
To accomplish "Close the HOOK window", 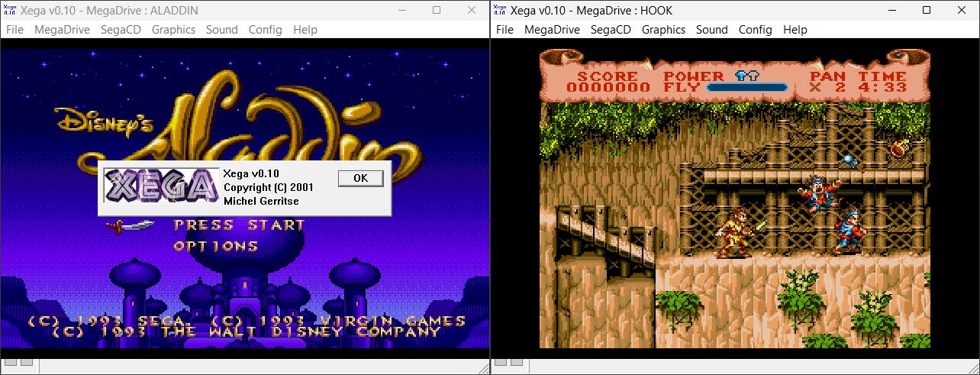I will pyautogui.click(x=962, y=10).
